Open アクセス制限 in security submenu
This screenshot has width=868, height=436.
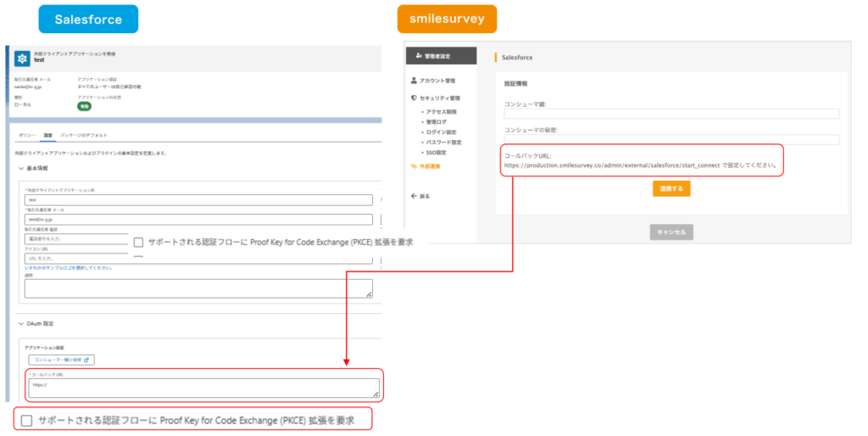pos(441,112)
